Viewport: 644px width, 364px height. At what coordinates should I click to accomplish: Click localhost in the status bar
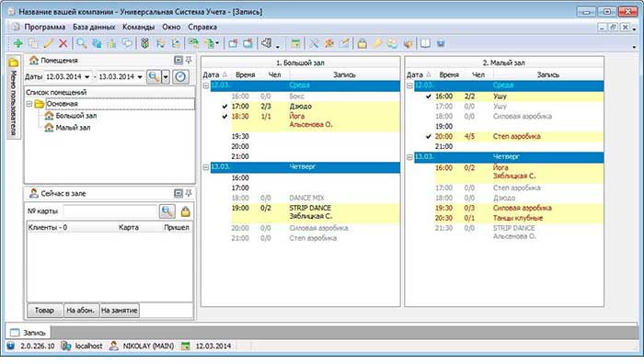[88, 346]
